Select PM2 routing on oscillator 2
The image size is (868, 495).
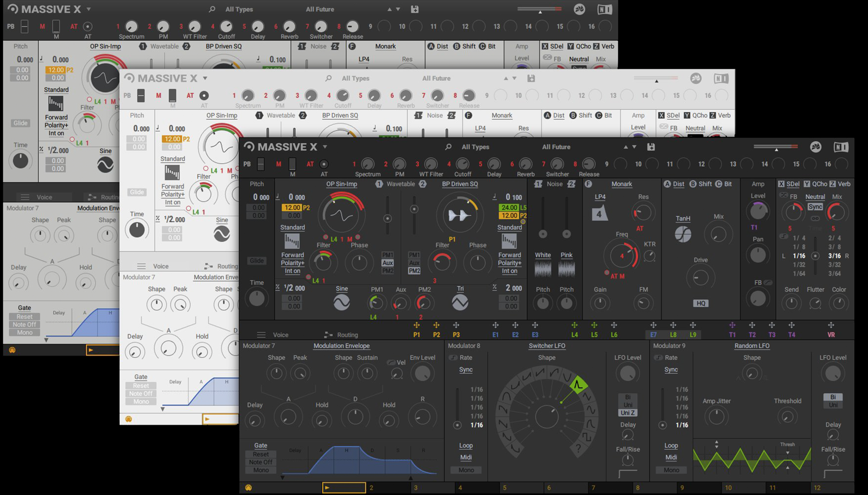click(x=414, y=271)
